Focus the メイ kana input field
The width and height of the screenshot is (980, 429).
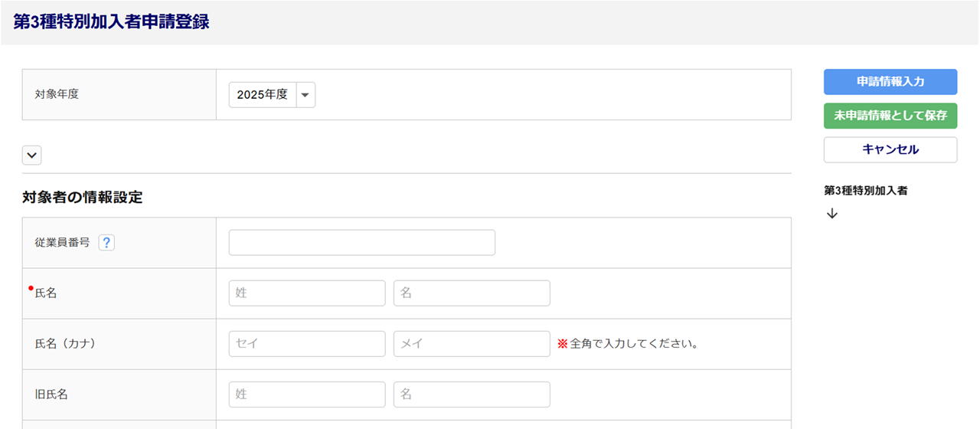coord(472,344)
